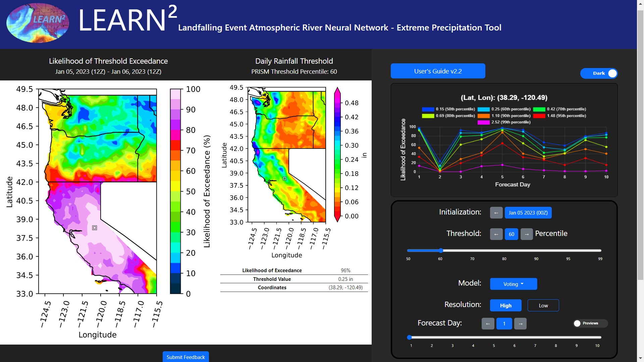This screenshot has width=644, height=362.
Task: Click the Threshold Value 0.25 in cell
Action: (345, 279)
